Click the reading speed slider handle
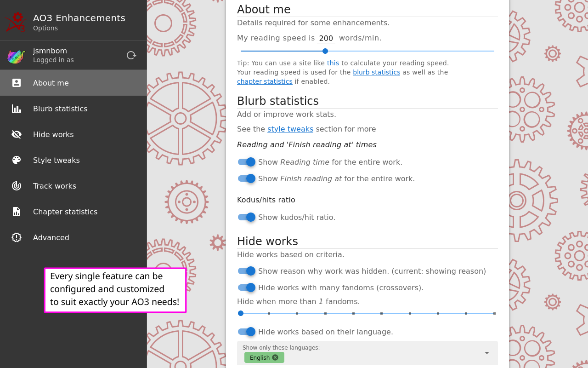This screenshot has width=588, height=368. point(325,51)
